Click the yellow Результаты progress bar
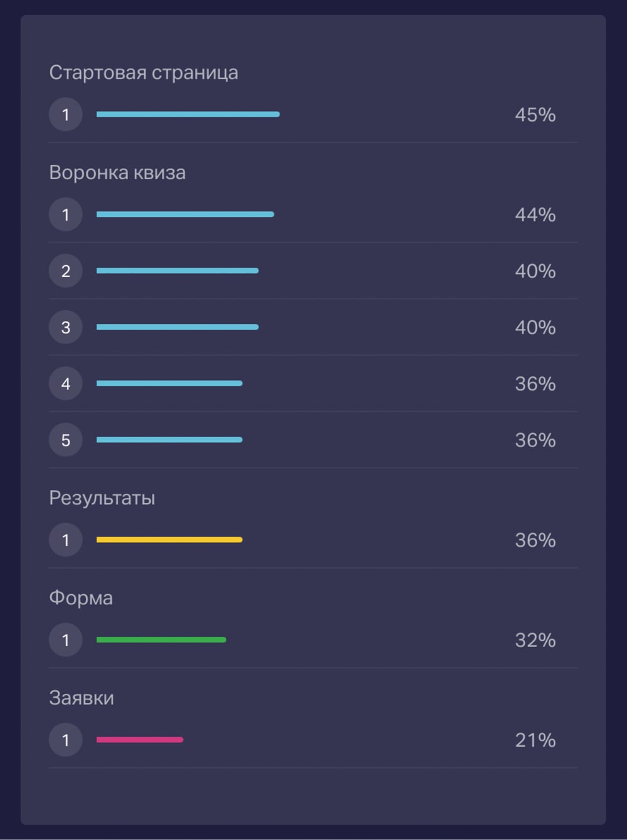 coord(169,540)
